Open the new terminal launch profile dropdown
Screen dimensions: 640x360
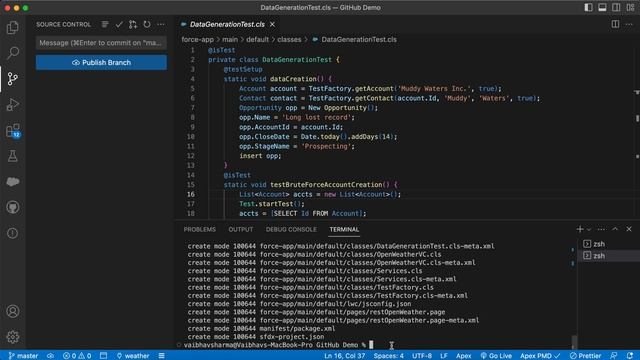click(x=589, y=229)
